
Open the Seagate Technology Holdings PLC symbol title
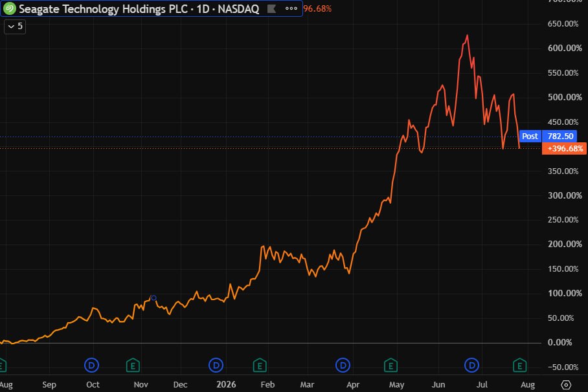(139, 8)
